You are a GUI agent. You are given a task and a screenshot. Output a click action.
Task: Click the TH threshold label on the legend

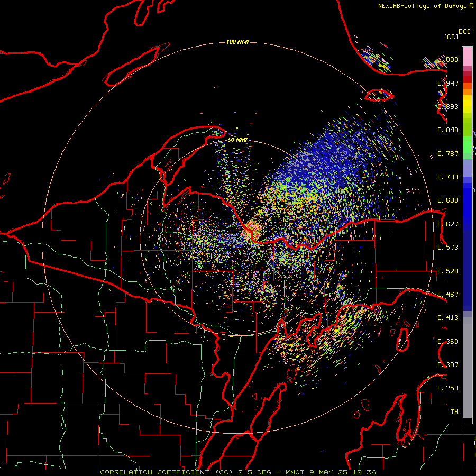coord(454,412)
